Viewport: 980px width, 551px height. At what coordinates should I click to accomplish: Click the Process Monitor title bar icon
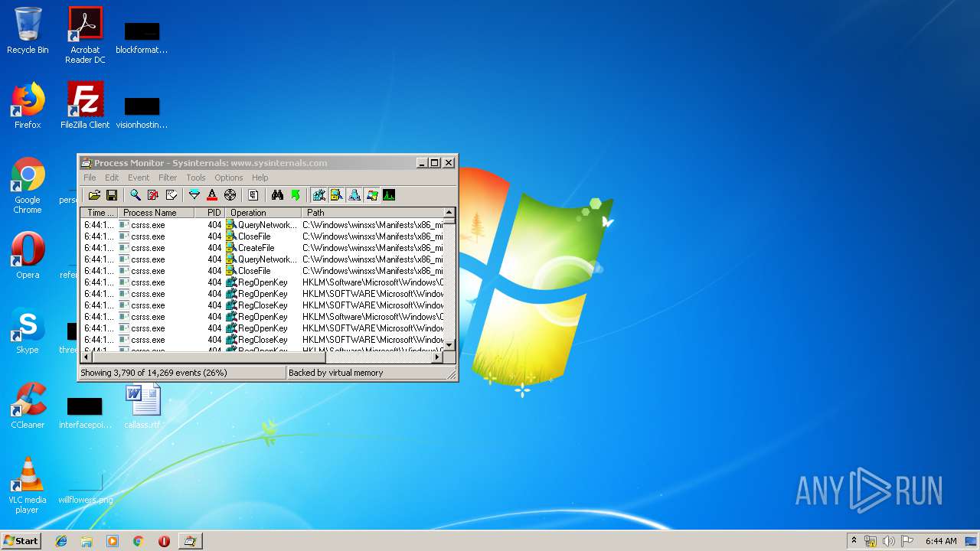tap(87, 163)
